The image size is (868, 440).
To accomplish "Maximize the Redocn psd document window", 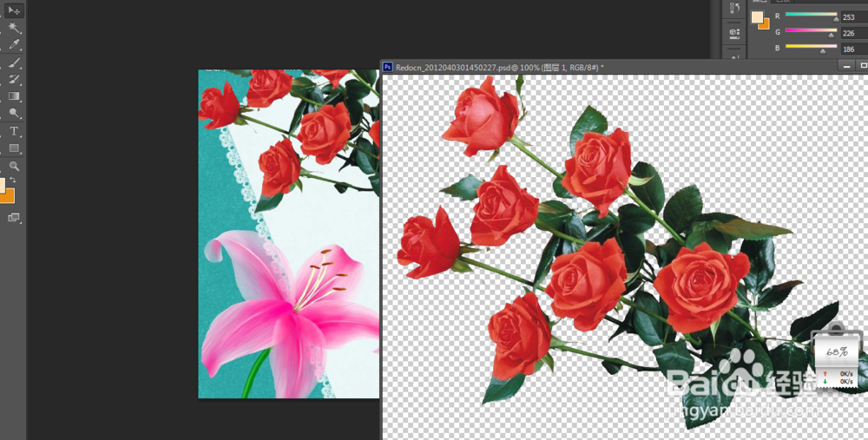I will coord(863,67).
